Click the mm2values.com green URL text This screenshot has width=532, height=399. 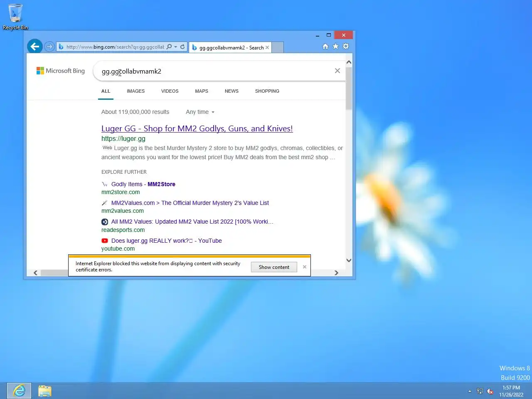[123, 211]
